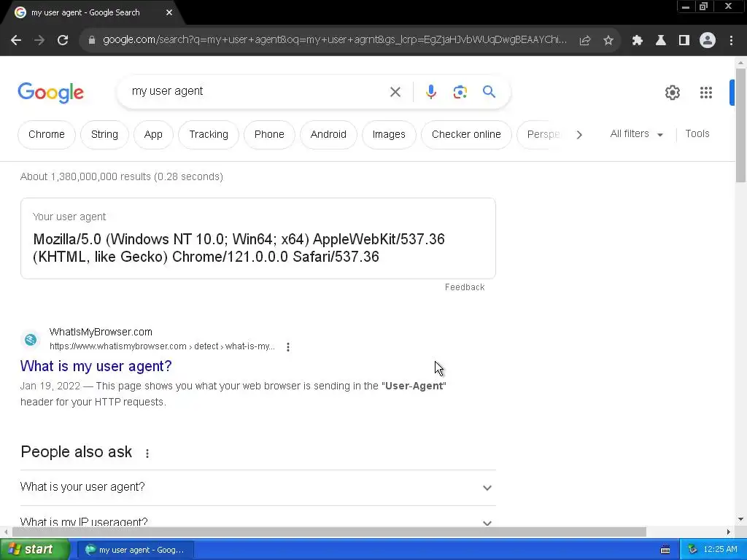Toggle the side panel icon
This screenshot has height=560, width=747.
pos(684,41)
